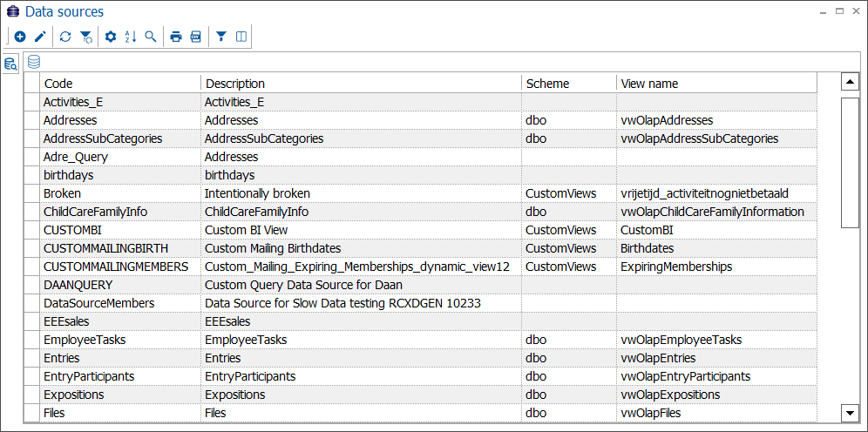This screenshot has width=868, height=432.
Task: Select the row header of Broken row
Action: [31, 193]
